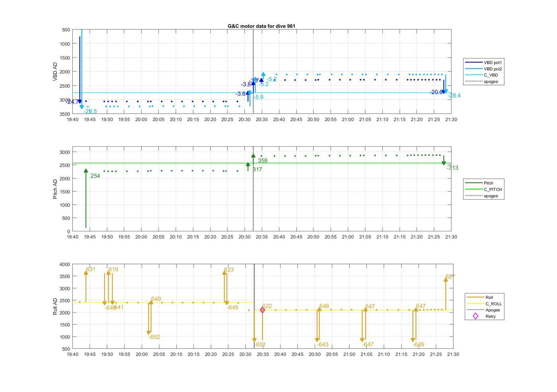Image resolution: width=557 pixels, height=392 pixels.
Task: Click the 19:40 tick label under the Roll plot
Action: pyautogui.click(x=72, y=354)
